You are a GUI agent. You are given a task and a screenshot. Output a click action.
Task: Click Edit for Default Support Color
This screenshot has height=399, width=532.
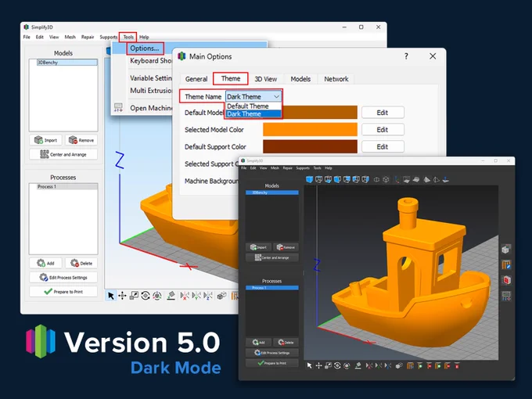pos(383,146)
